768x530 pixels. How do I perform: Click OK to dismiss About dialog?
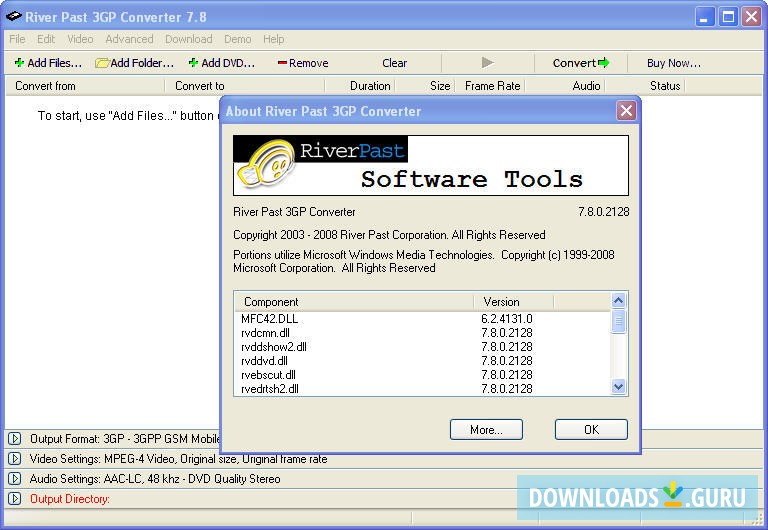[591, 430]
